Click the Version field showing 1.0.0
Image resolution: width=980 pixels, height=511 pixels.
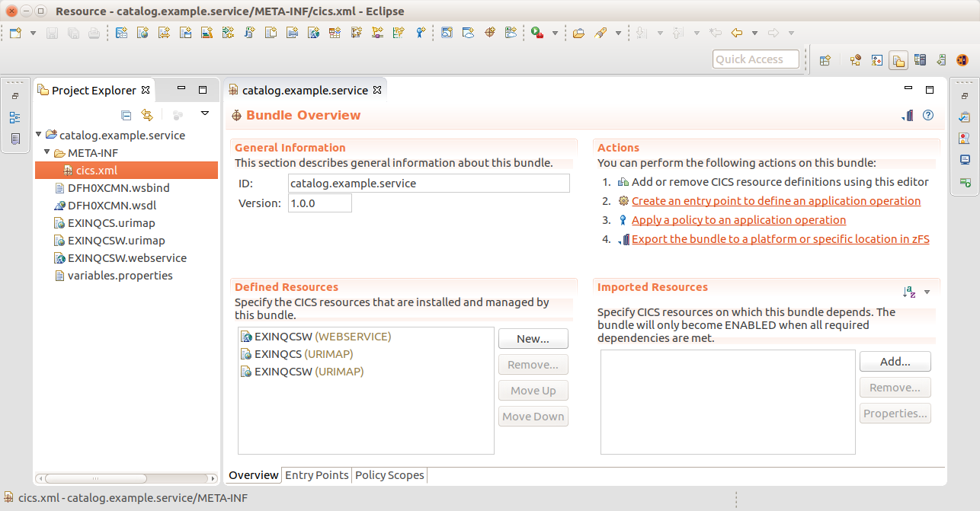(x=320, y=203)
